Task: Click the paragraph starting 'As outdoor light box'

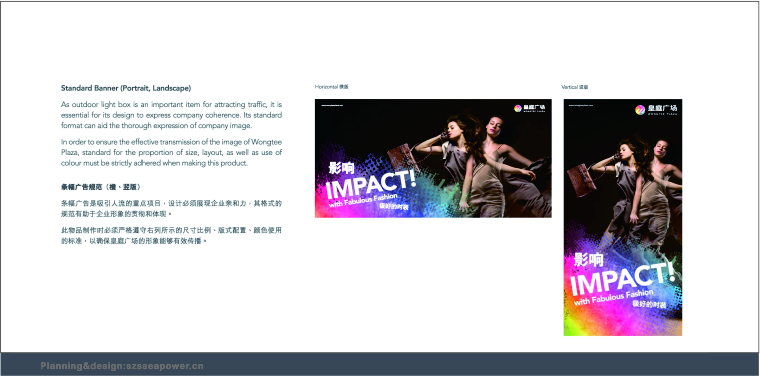Action: (172, 115)
